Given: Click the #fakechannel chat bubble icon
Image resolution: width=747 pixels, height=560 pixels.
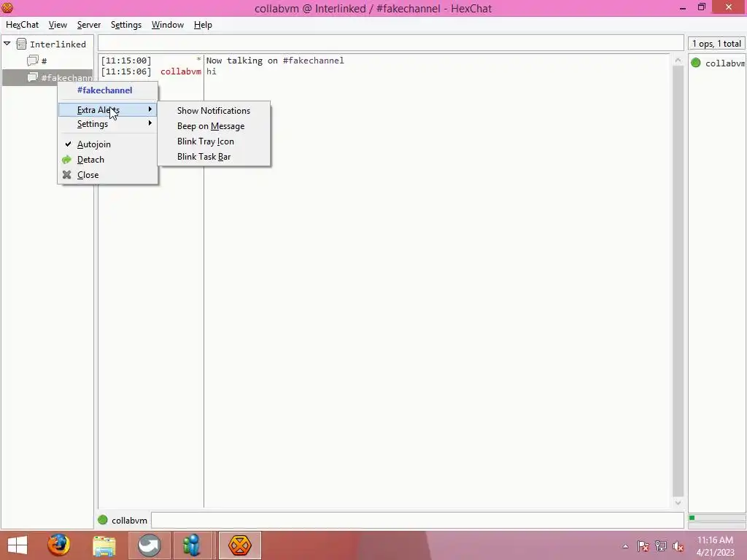Looking at the screenshot, I should pyautogui.click(x=32, y=77).
